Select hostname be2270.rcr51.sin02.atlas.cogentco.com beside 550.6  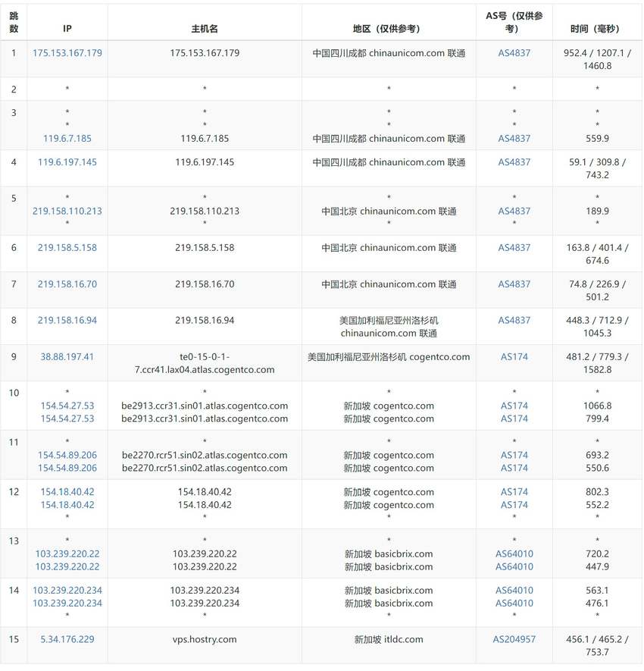point(205,468)
